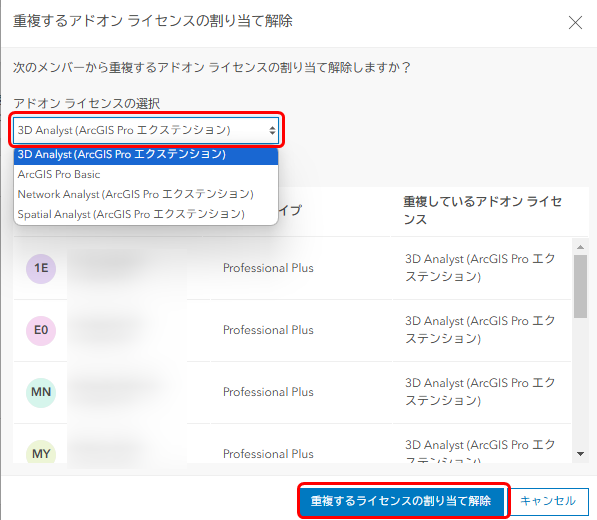Click the member table scrollbar thumb

pyautogui.click(x=580, y=286)
